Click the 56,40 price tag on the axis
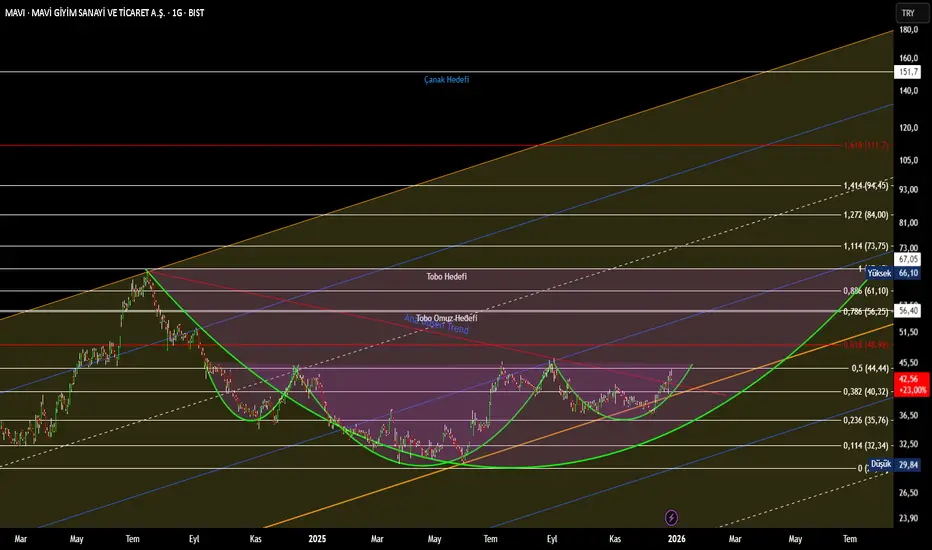This screenshot has height=550, width=932. coord(908,310)
